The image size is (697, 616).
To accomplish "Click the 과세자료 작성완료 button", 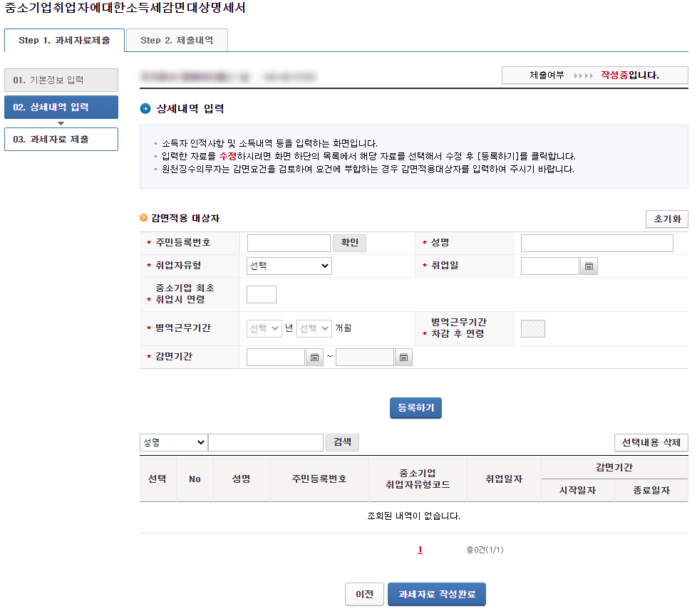I will coord(436,594).
